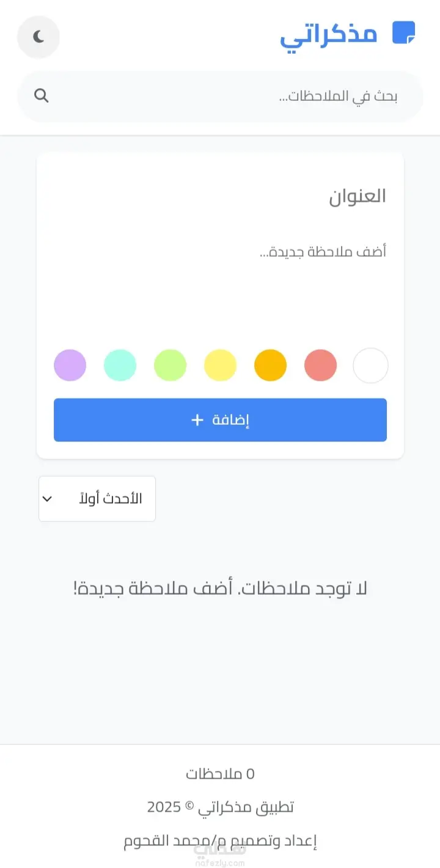The width and height of the screenshot is (440, 868).
Task: Click the chevron arrow of the sort dropdown
Action: click(x=47, y=499)
